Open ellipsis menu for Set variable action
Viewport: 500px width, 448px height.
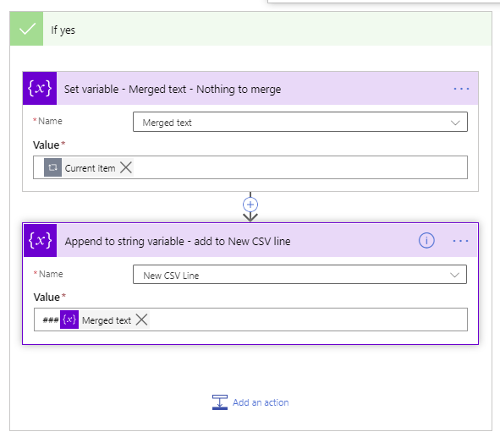click(x=461, y=89)
